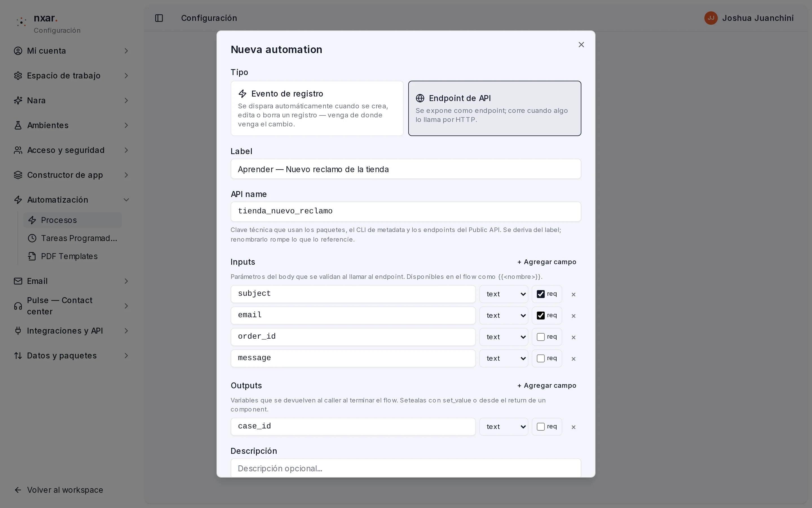Collapse the Automatización section chevron
Image resolution: width=812 pixels, height=508 pixels.
pyautogui.click(x=126, y=200)
